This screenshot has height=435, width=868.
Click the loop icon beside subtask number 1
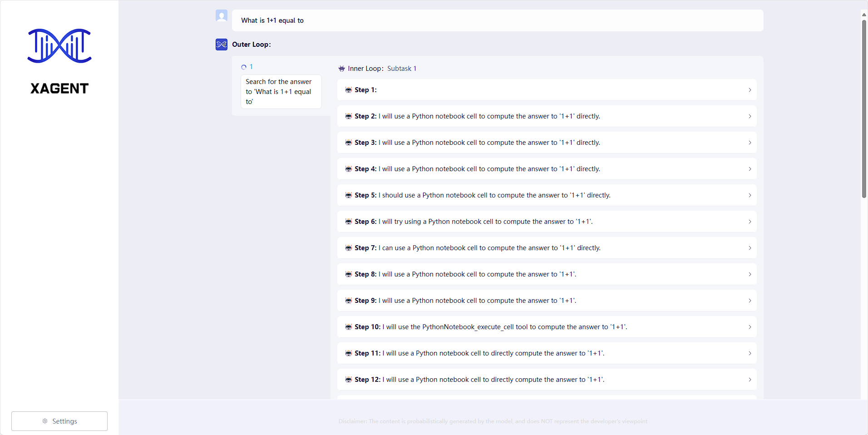243,67
